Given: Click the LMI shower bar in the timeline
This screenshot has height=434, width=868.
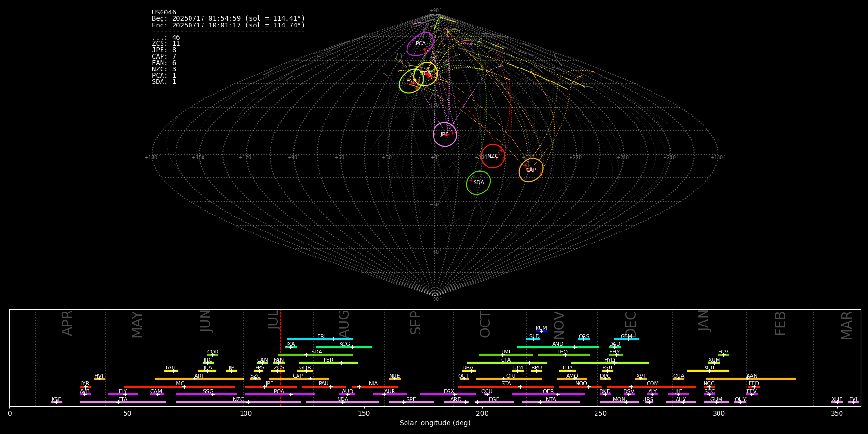Looking at the screenshot, I should point(506,355).
